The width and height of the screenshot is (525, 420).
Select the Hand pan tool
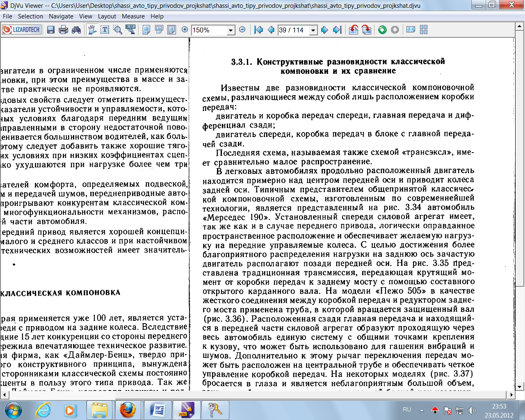pos(92,30)
